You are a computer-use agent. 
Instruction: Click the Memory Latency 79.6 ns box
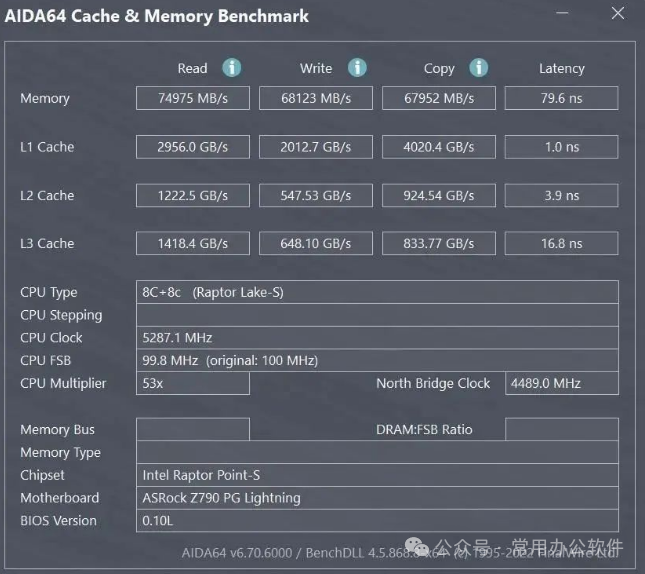click(561, 98)
